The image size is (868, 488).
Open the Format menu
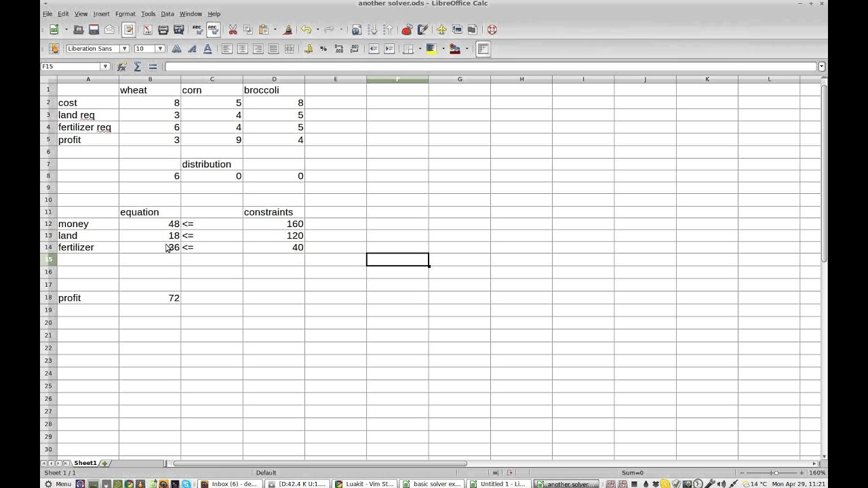pyautogui.click(x=125, y=14)
